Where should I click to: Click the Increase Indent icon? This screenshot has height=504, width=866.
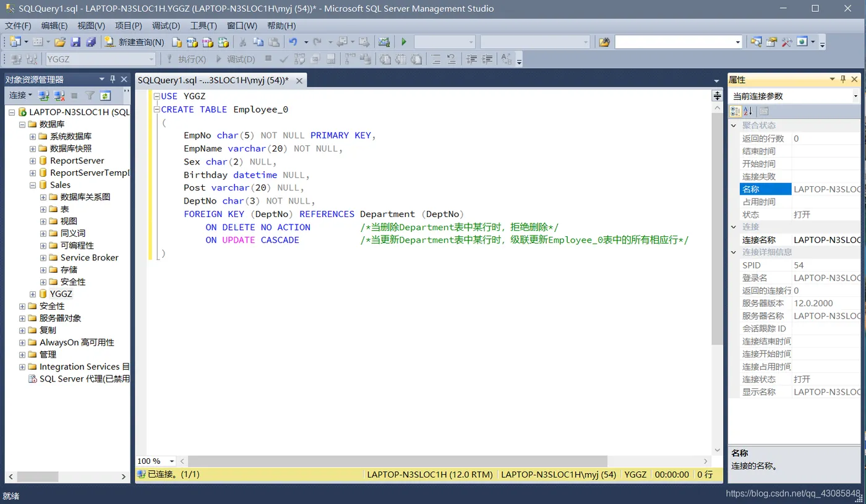(487, 59)
